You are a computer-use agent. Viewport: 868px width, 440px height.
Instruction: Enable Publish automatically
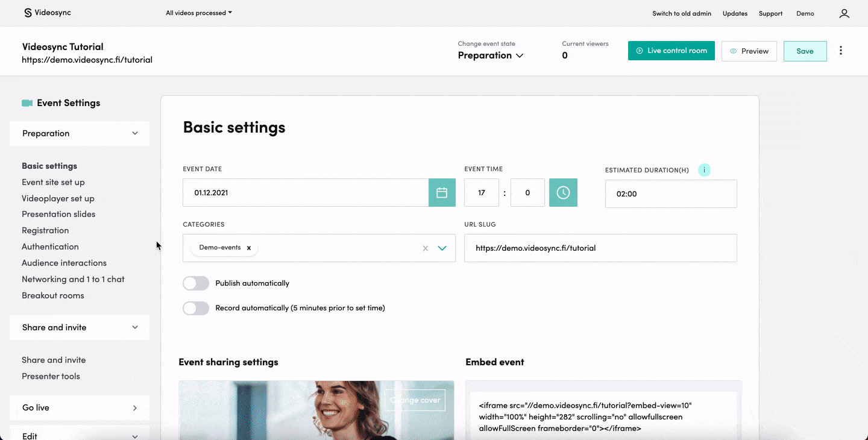coord(196,283)
